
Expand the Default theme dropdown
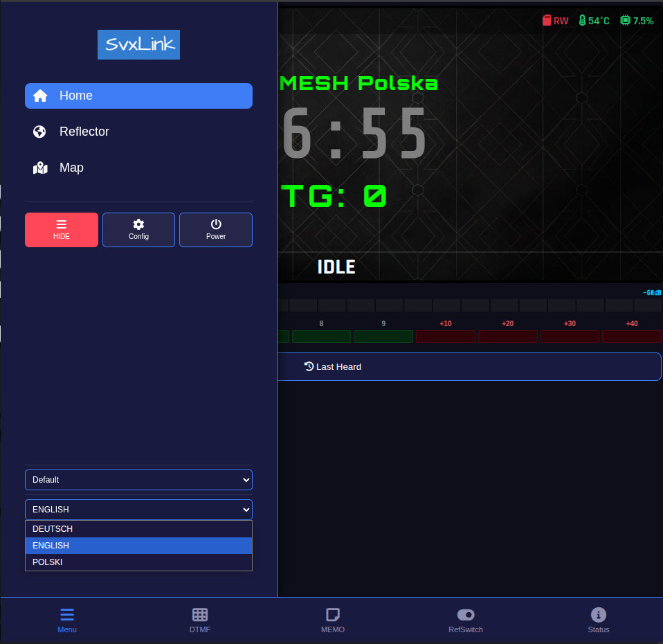tap(138, 480)
